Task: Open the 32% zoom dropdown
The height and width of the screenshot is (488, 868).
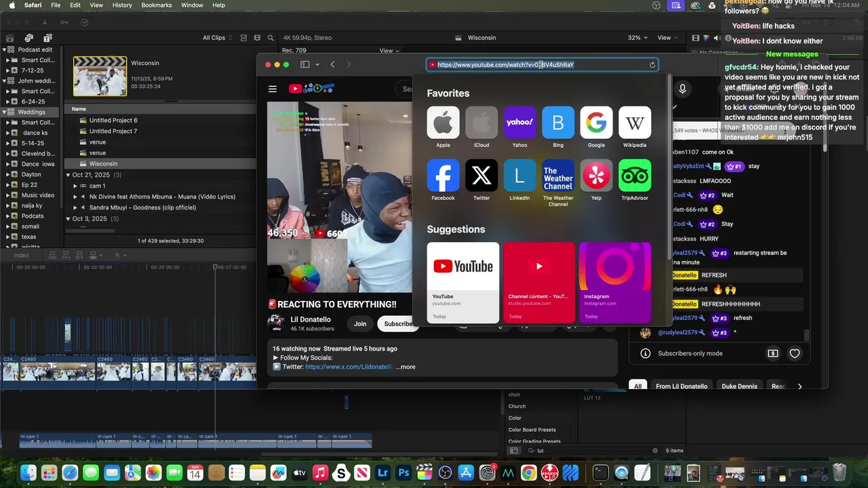Action: [x=637, y=38]
